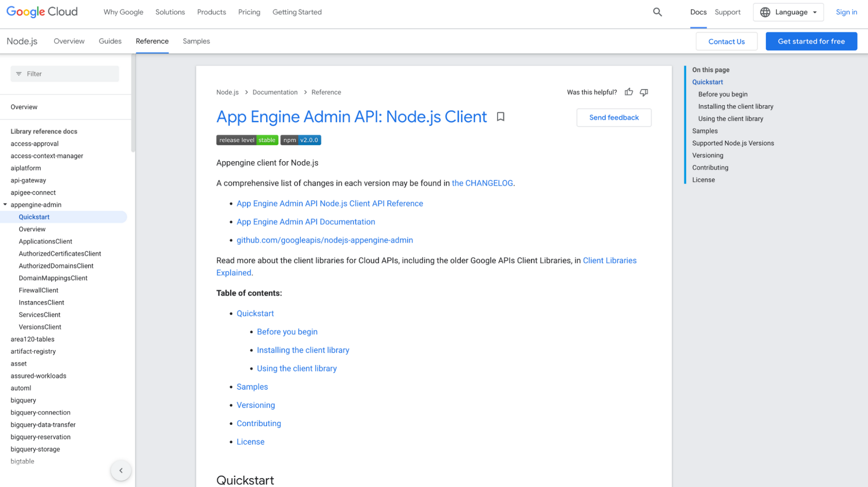Image resolution: width=868 pixels, height=487 pixels.
Task: Click the thumbs up helpful icon
Action: click(x=628, y=92)
